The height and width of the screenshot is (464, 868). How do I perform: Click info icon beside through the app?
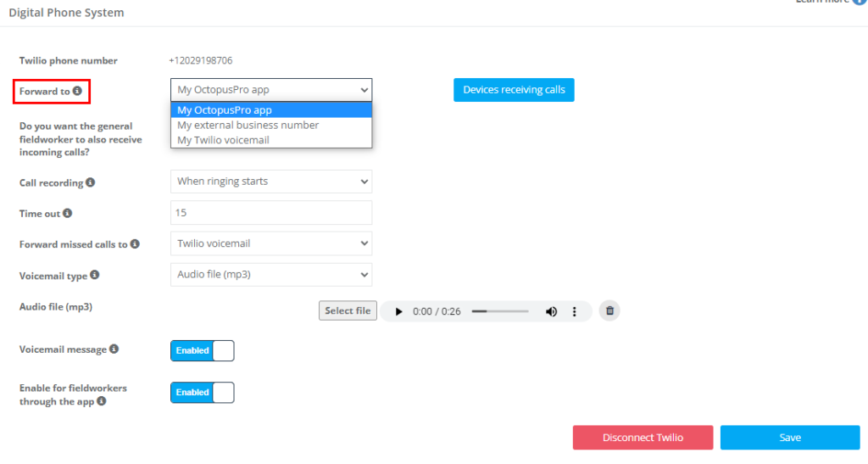(x=102, y=401)
